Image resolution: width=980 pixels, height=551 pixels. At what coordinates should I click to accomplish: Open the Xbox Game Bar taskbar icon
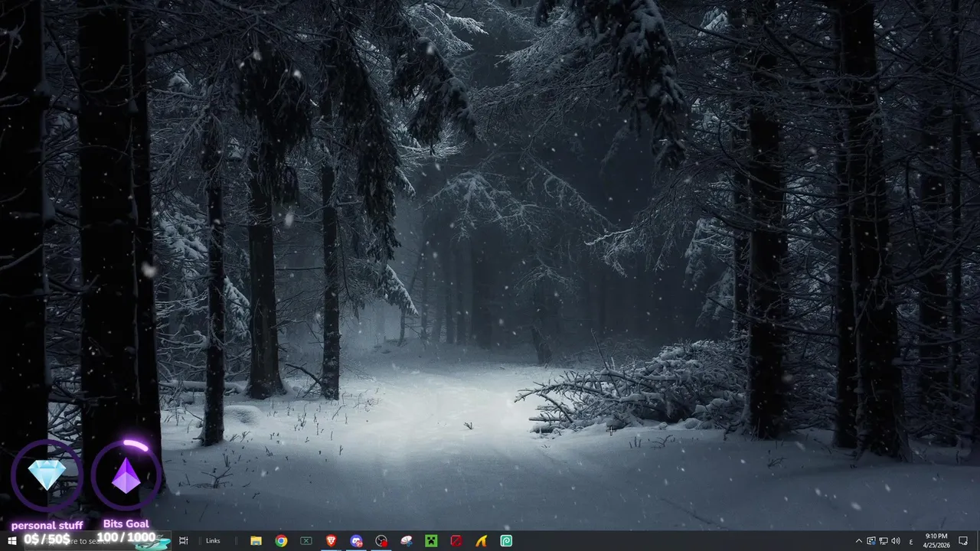[x=306, y=541]
